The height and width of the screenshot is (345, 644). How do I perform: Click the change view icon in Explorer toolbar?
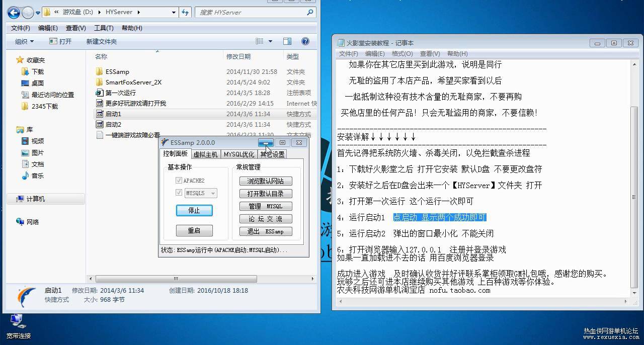tap(260, 41)
